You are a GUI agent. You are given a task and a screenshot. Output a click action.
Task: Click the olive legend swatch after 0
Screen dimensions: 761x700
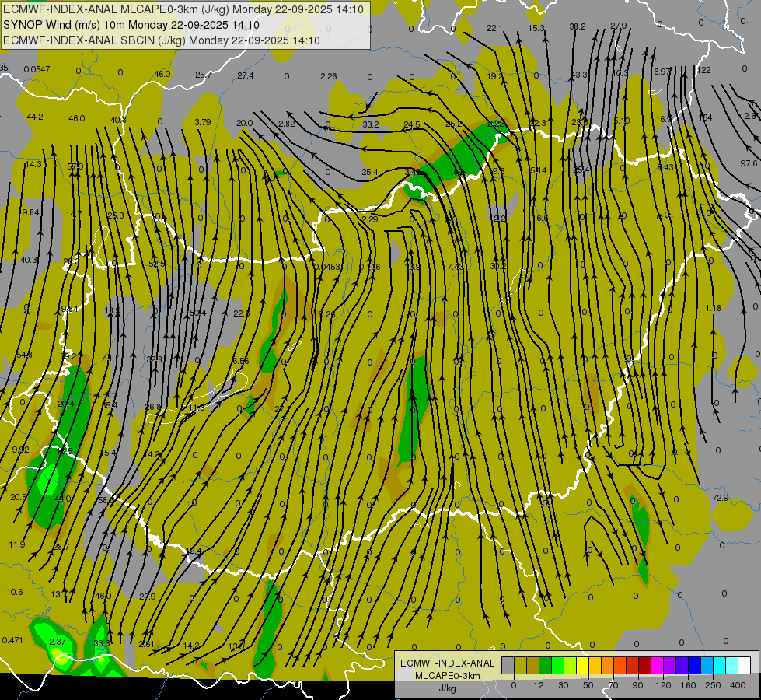coord(520,665)
